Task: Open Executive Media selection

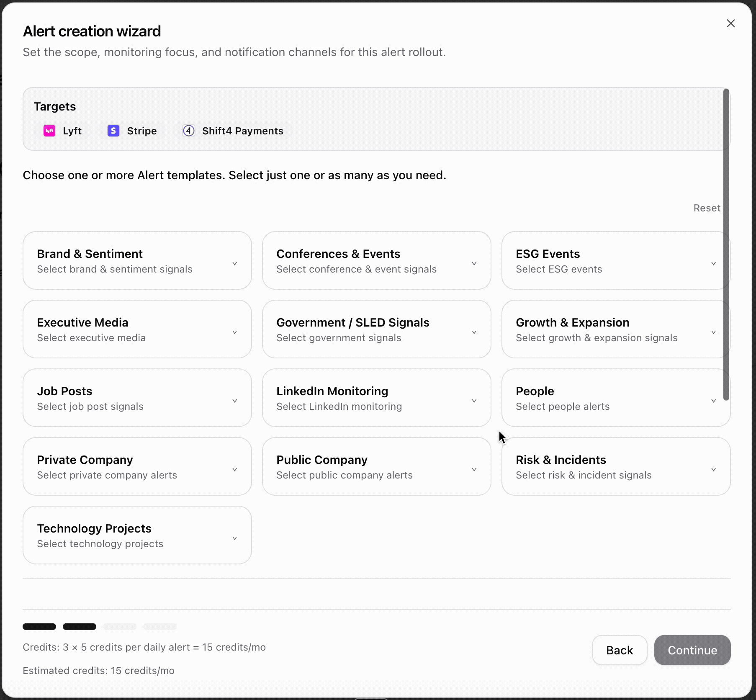Action: pos(234,332)
